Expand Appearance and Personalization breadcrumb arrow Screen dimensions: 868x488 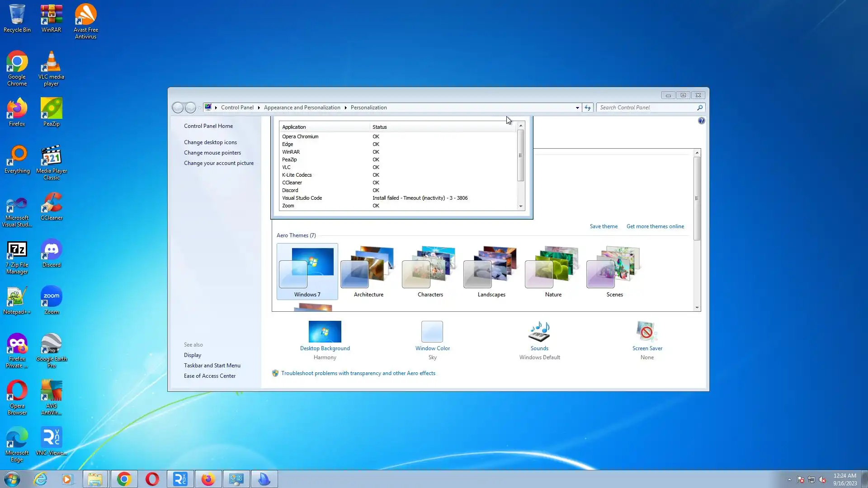click(345, 108)
